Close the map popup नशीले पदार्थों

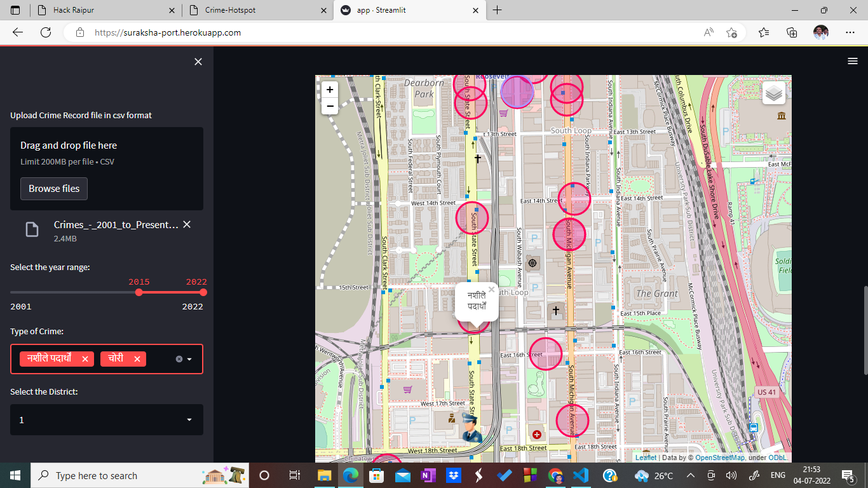coord(491,290)
